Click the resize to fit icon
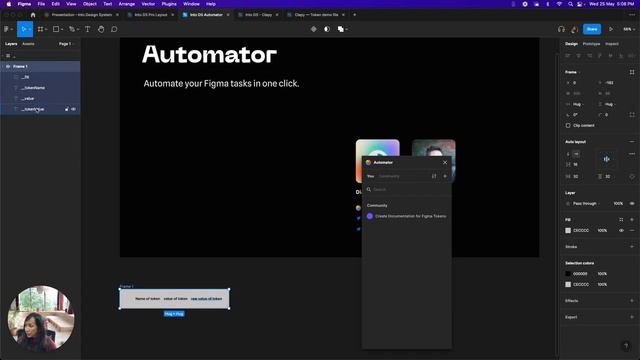This screenshot has height=360, width=640. click(x=632, y=72)
